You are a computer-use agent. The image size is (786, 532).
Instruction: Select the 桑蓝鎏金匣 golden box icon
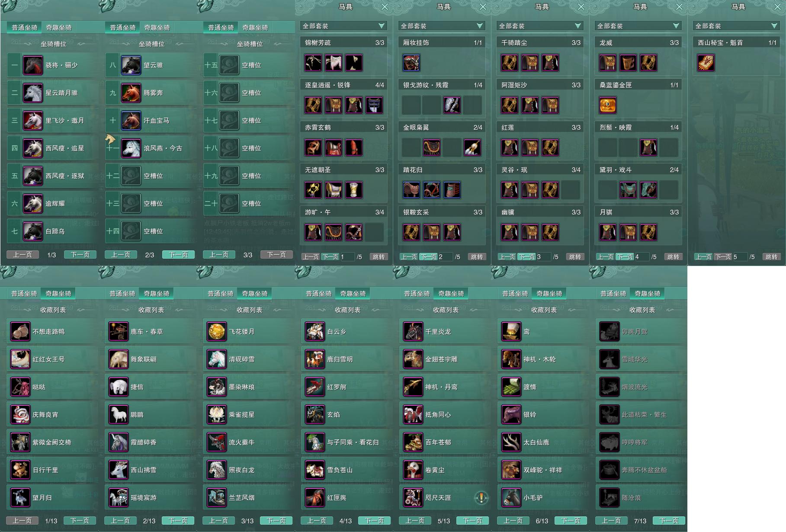coord(608,105)
